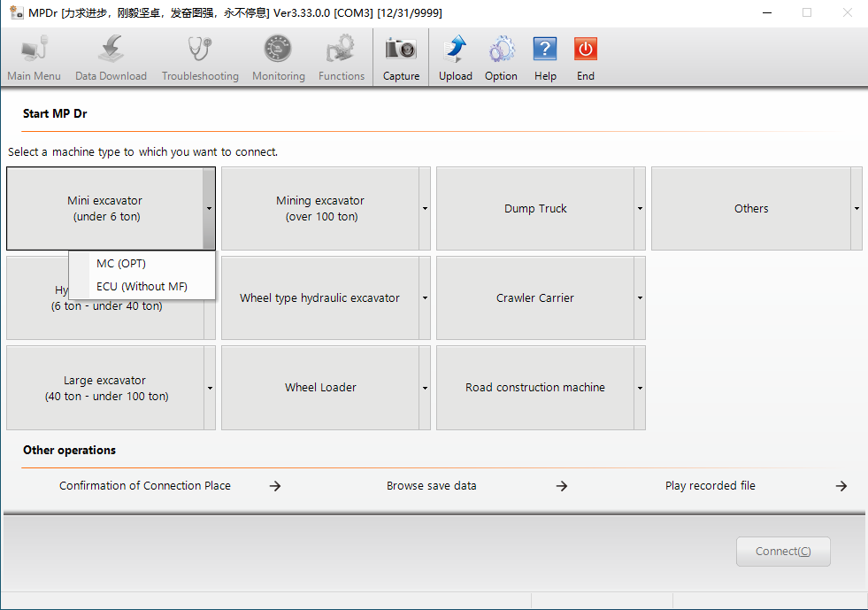Expand the Crawler Carrier dropdown arrow
This screenshot has height=610, width=868.
click(x=640, y=298)
